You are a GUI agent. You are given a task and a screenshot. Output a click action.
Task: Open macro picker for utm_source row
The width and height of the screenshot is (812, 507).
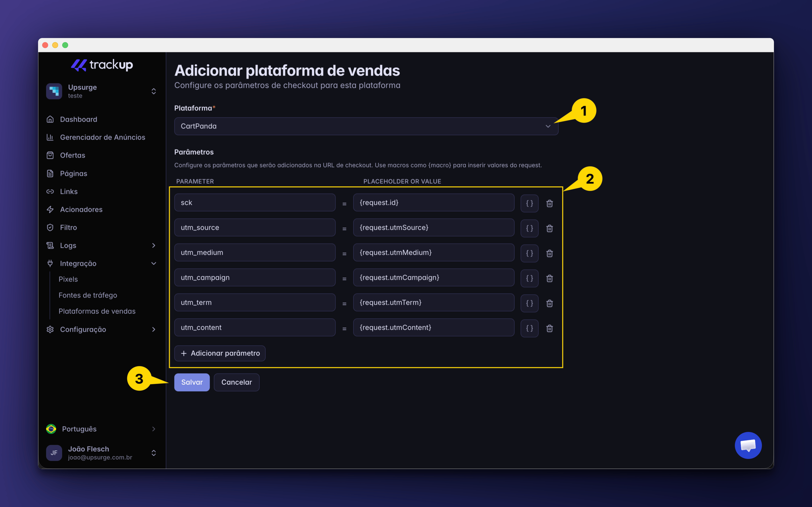click(529, 228)
